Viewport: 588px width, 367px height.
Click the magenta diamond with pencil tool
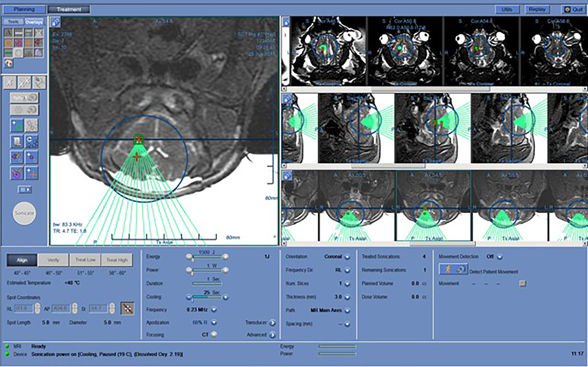click(x=17, y=157)
